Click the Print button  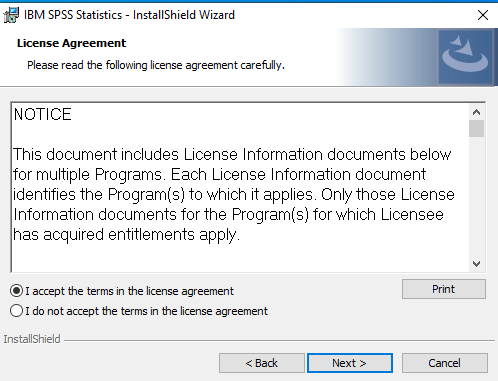point(444,289)
